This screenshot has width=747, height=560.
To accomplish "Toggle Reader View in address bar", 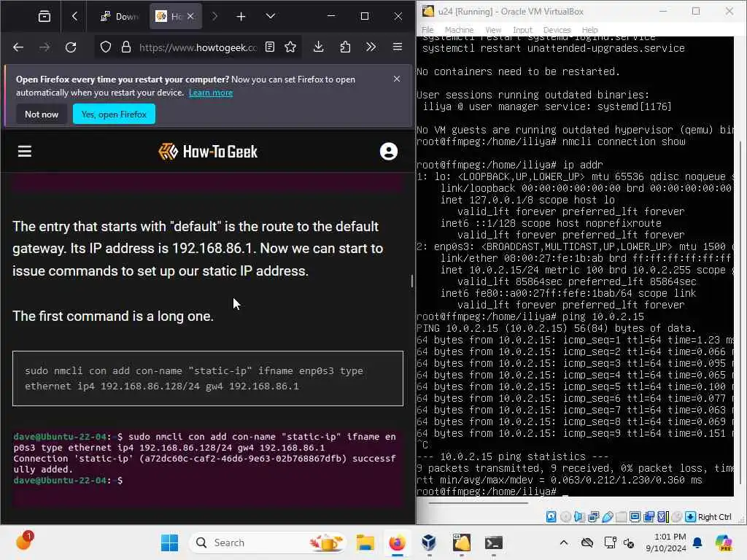I will [x=270, y=47].
